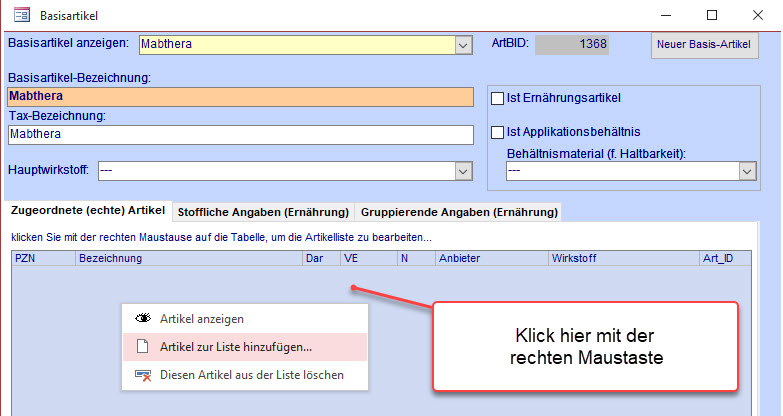The image size is (783, 416).
Task: Click the Basisartikel form icon in title bar
Action: [x=21, y=15]
